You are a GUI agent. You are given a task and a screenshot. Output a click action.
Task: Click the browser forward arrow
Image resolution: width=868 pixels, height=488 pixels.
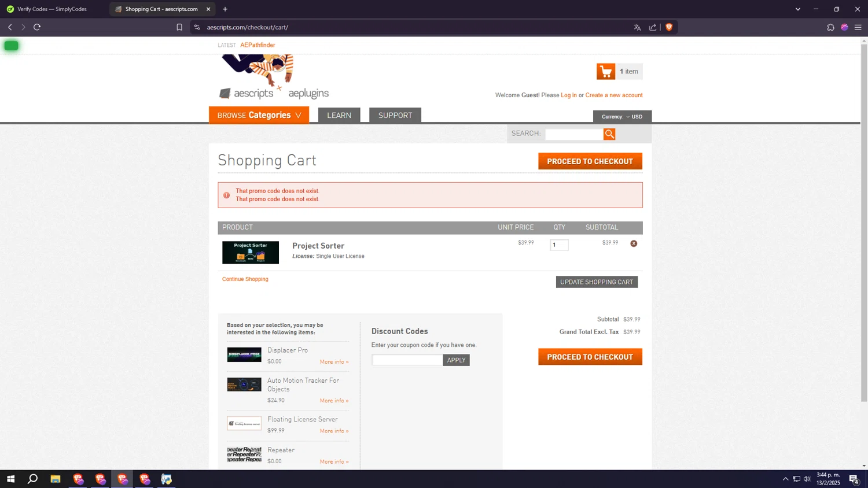coord(23,27)
